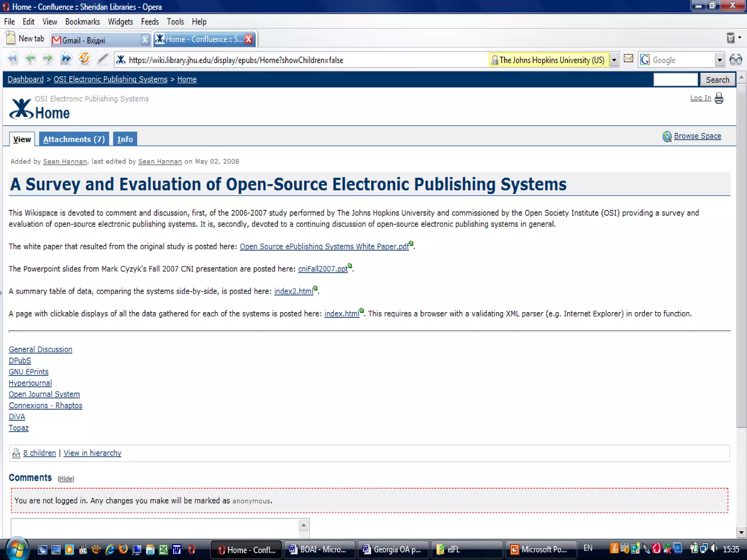Open the Bookmarks menu

82,22
